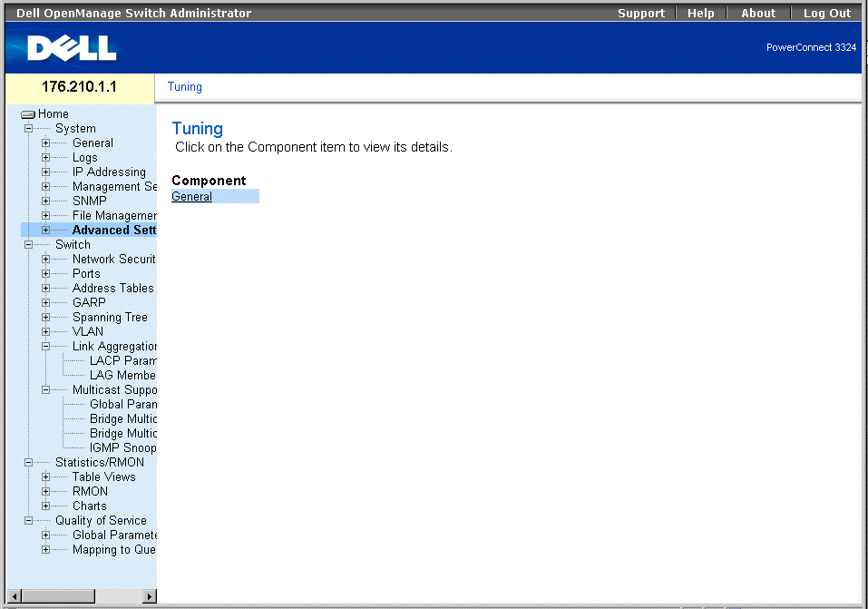868x609 pixels.
Task: Click Log Out in the top bar
Action: [827, 14]
